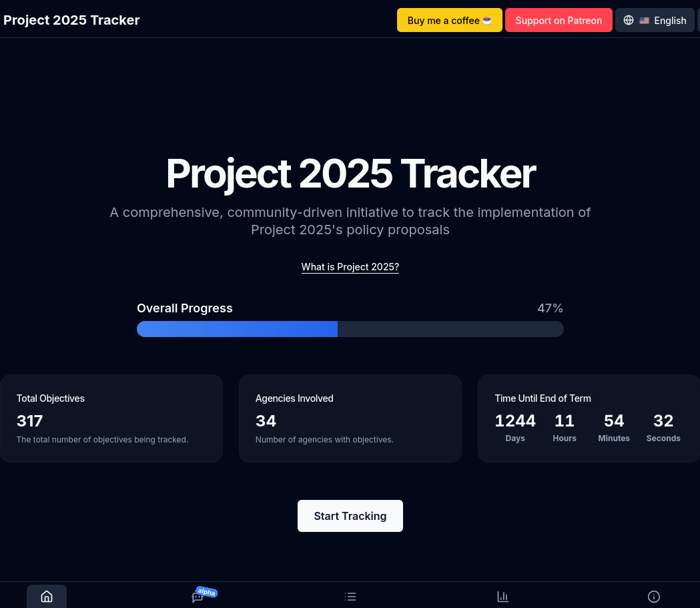This screenshot has width=700, height=608.
Task: Open the alpha chat tab icon
Action: pos(198,597)
